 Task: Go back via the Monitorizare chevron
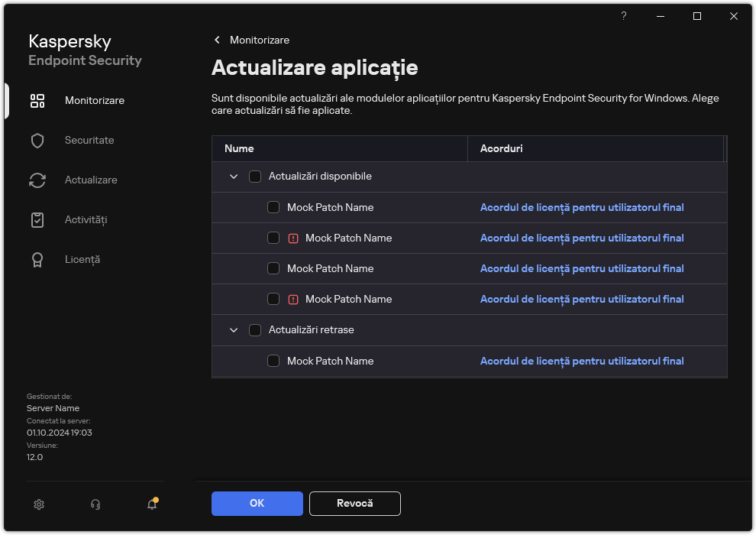point(217,40)
